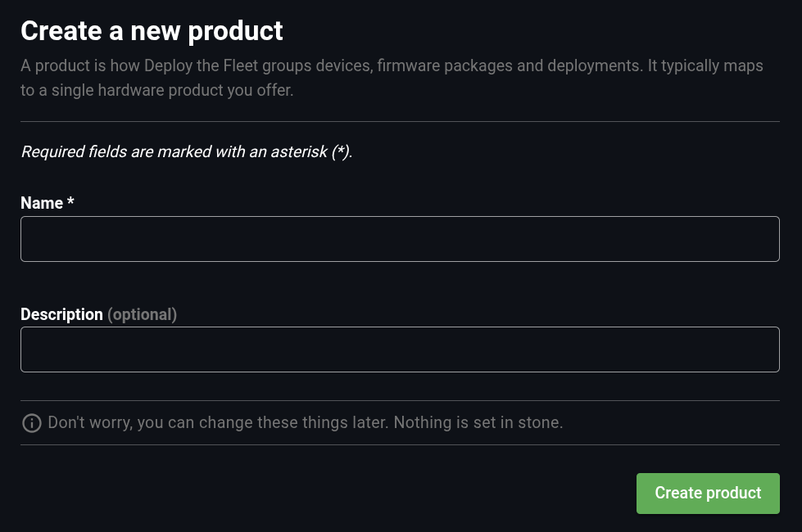802x532 pixels.
Task: Select the information symbol beside the reassurance note
Action: pyautogui.click(x=32, y=423)
